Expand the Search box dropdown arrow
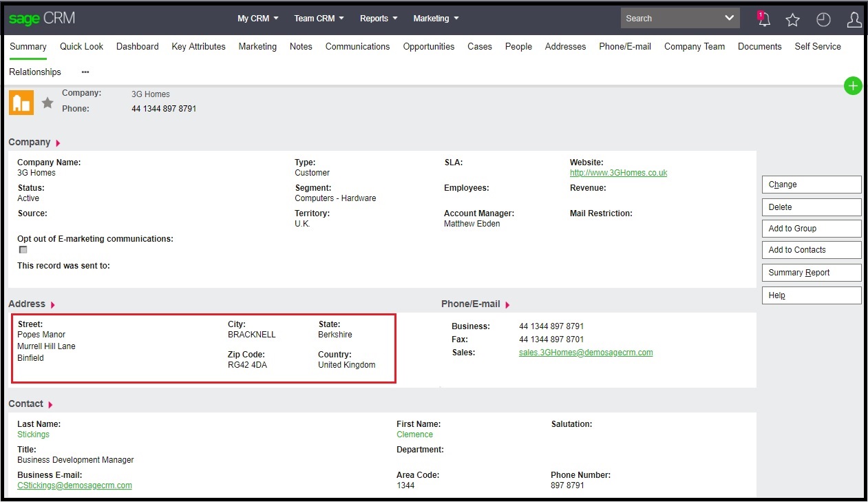Screen dimensions: 868x502 click(730, 19)
